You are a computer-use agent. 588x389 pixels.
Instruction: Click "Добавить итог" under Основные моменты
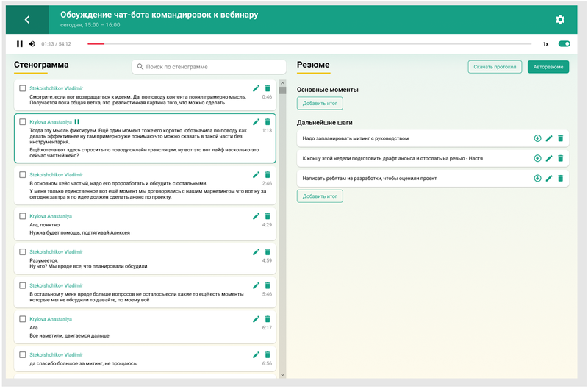click(320, 104)
